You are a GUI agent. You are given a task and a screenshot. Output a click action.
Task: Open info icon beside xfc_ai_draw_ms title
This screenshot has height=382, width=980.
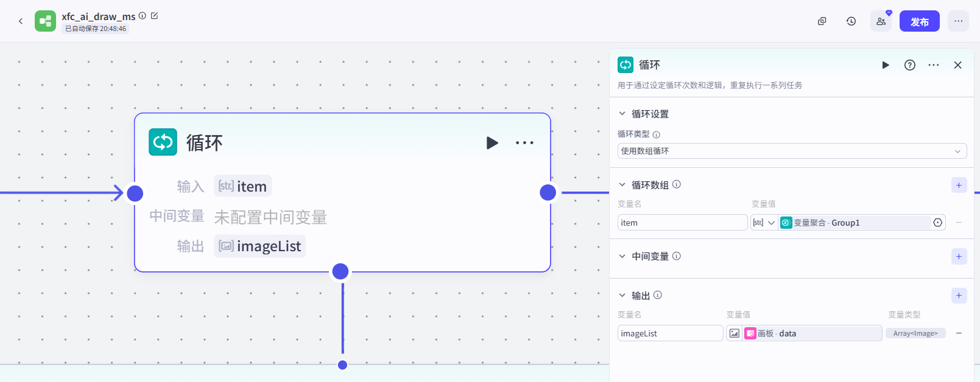tap(143, 16)
